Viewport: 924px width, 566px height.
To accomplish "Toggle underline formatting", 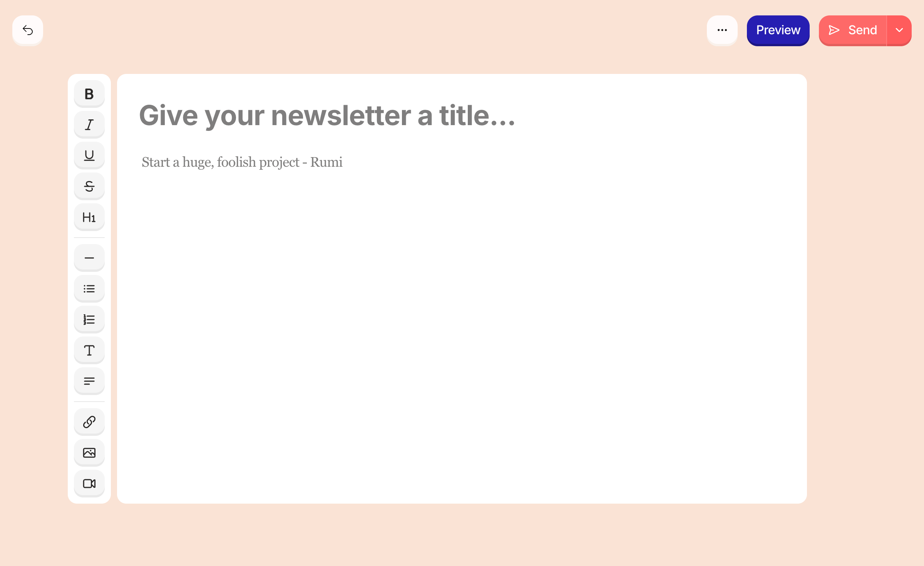I will (89, 156).
